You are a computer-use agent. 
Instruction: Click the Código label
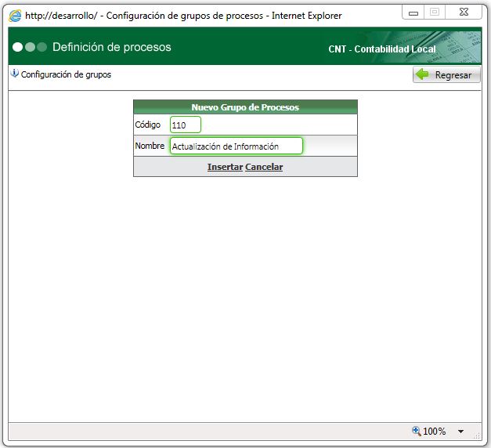coord(147,125)
